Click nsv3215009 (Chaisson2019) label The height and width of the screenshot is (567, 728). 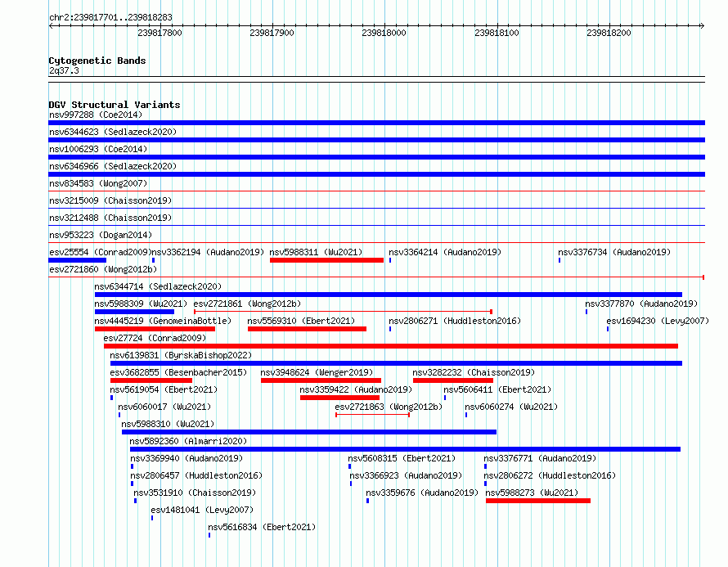click(x=110, y=200)
